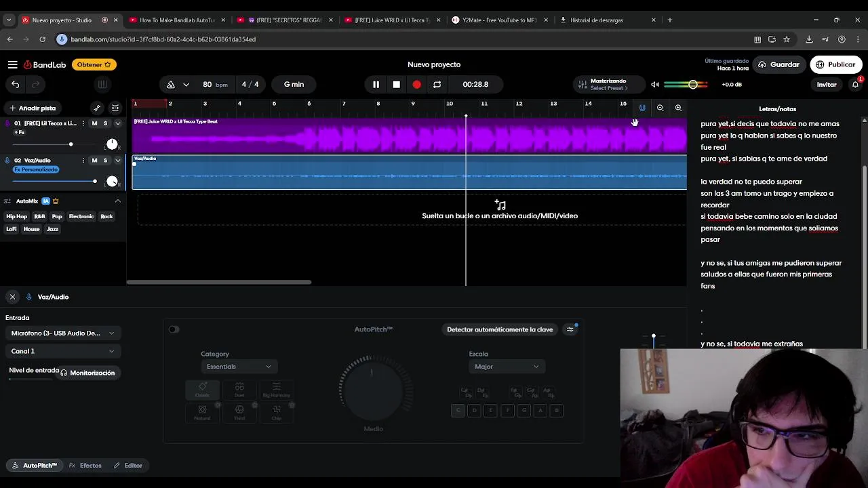Solo track 01 Lil Tecca beat

(105, 123)
